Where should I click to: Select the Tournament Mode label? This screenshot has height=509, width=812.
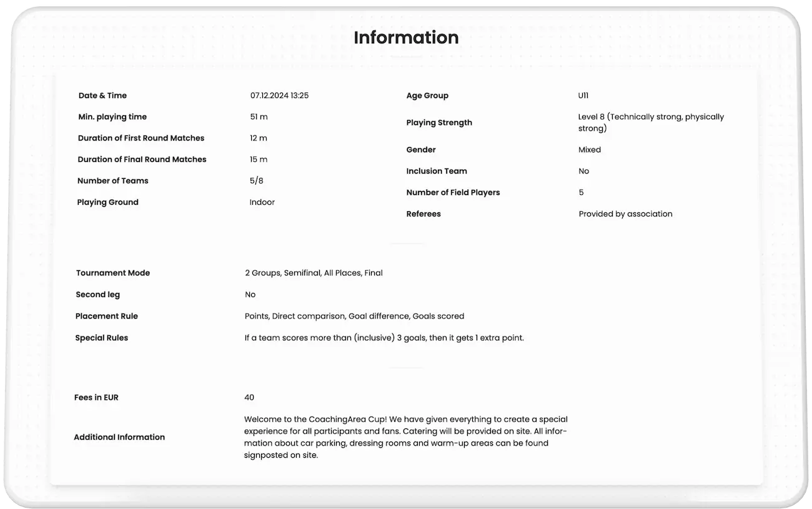113,273
